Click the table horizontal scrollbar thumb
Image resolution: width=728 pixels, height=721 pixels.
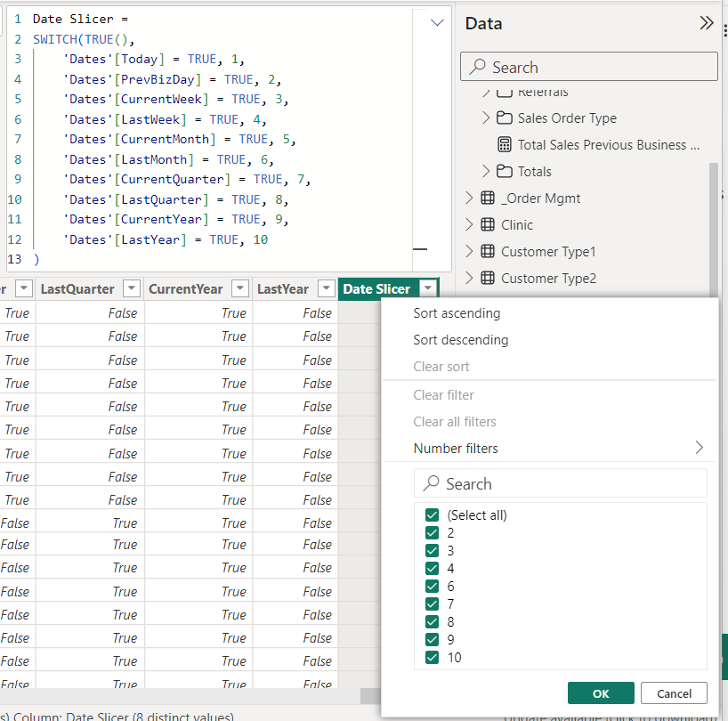(370, 695)
